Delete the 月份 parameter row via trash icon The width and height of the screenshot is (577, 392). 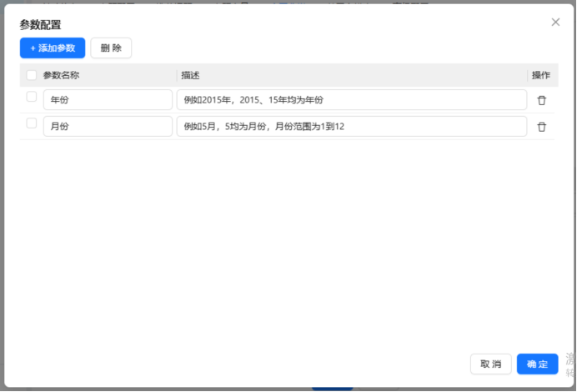[541, 127]
